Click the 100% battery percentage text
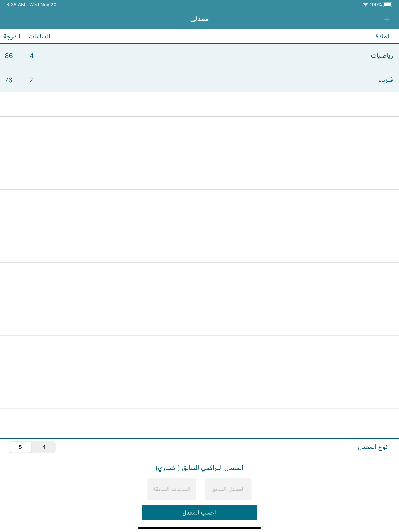The width and height of the screenshot is (399, 532). click(x=376, y=4)
